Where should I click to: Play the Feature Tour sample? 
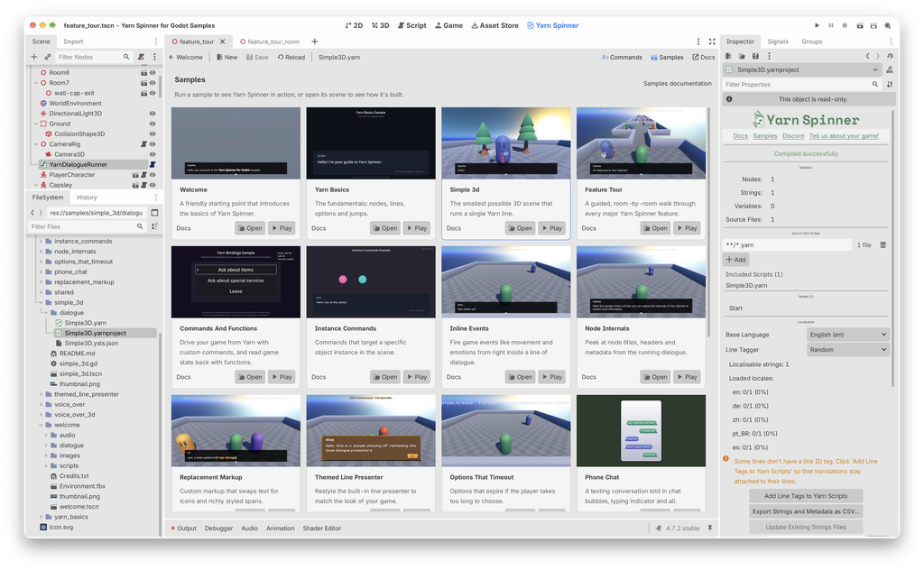[x=686, y=228]
